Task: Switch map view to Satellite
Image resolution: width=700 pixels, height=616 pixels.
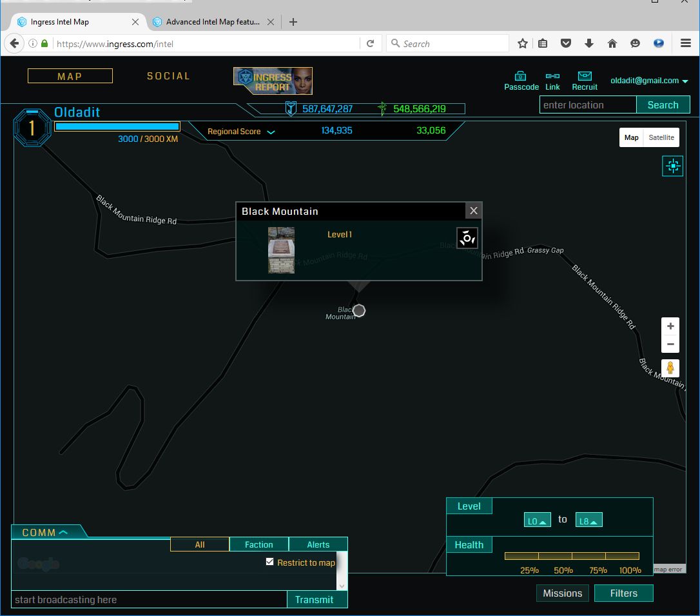Action: click(x=661, y=137)
